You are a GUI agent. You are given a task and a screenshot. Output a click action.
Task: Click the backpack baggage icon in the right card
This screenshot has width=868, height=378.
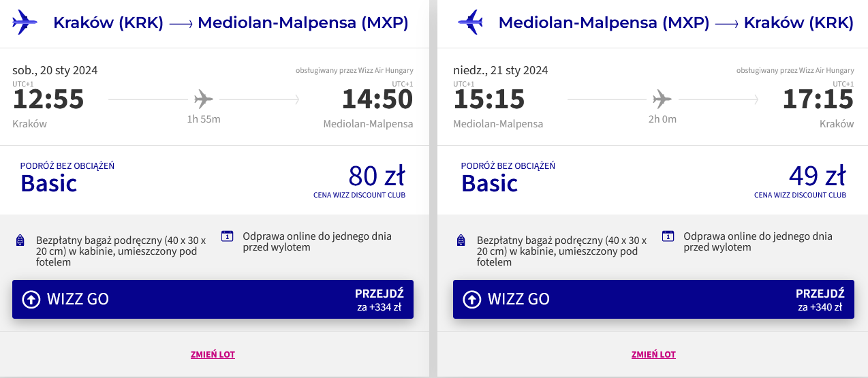pos(461,240)
